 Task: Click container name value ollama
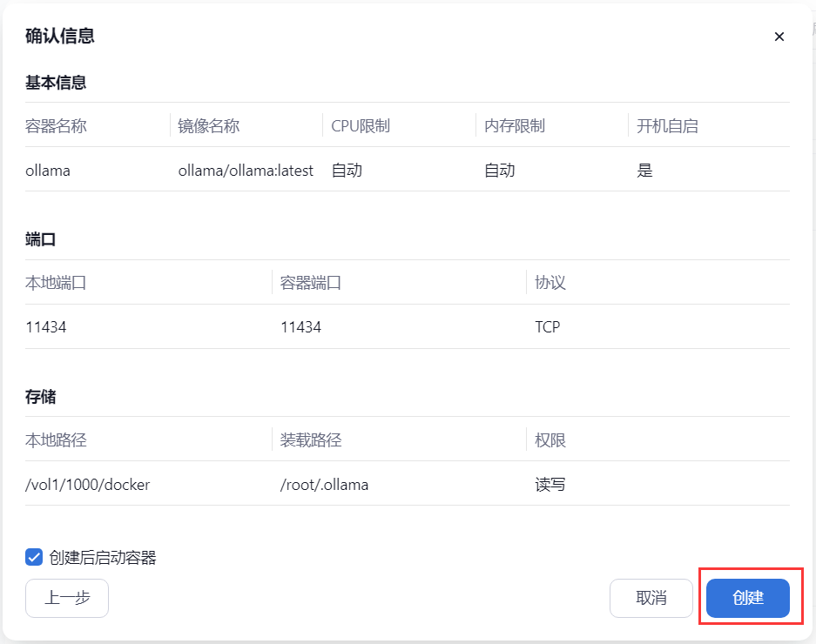coord(48,171)
